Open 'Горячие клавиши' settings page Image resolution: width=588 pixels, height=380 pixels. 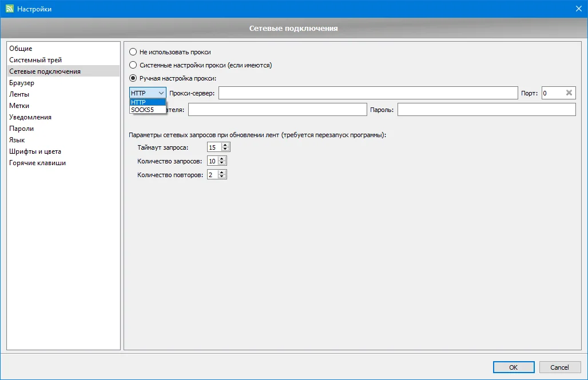[37, 163]
